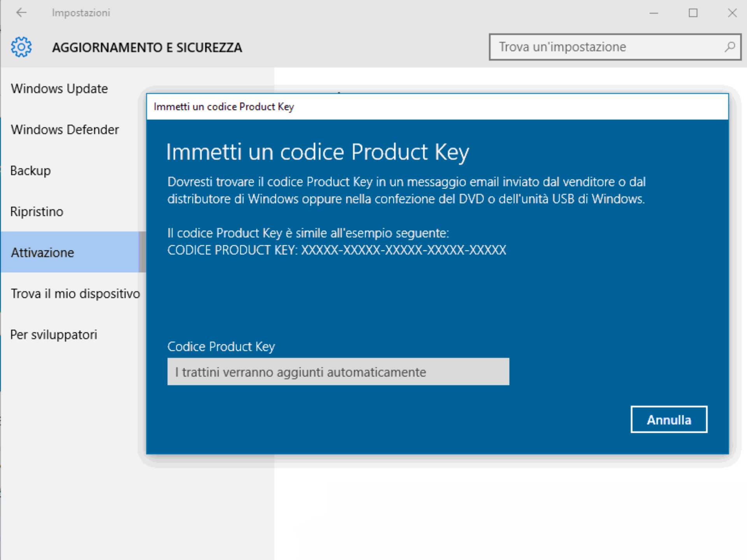Open Windows Update section
The width and height of the screenshot is (747, 560).
pos(59,89)
